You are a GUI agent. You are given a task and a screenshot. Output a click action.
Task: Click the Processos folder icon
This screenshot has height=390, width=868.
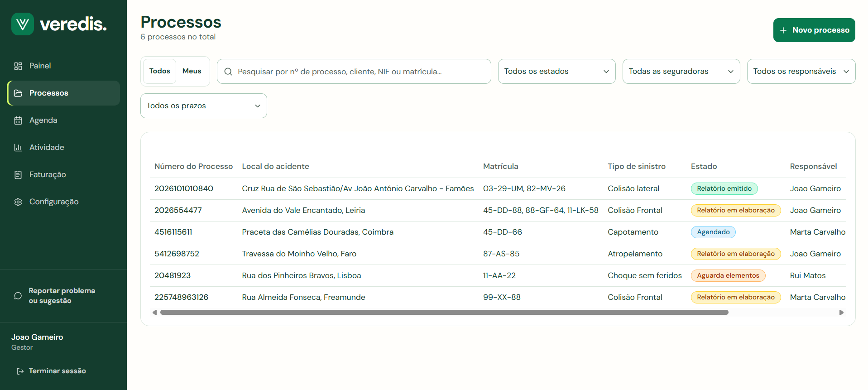tap(18, 93)
